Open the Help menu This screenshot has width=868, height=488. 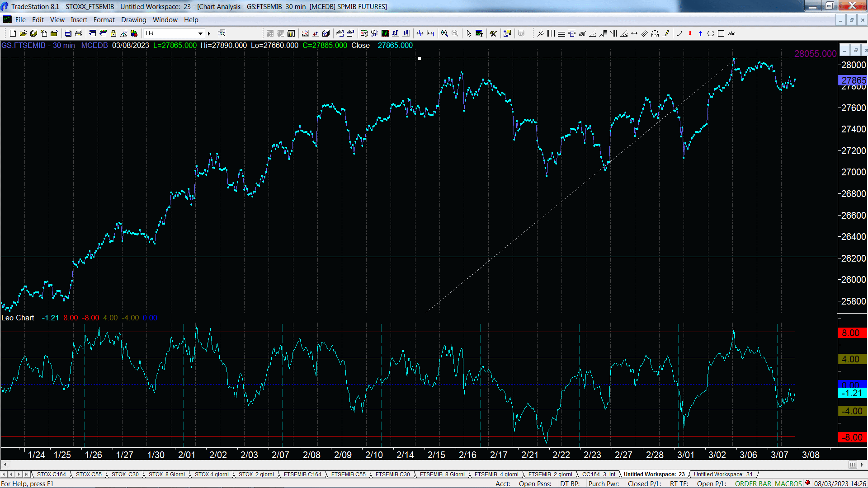coord(191,20)
